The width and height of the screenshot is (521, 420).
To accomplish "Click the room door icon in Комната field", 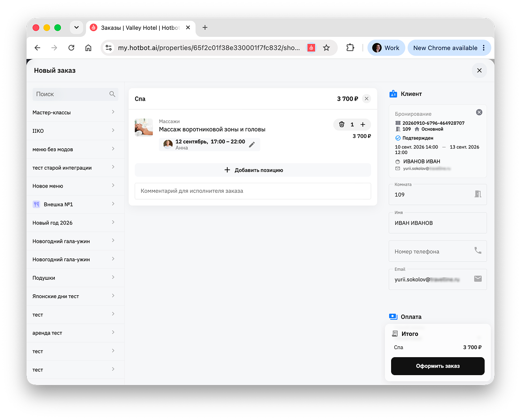I will (478, 194).
